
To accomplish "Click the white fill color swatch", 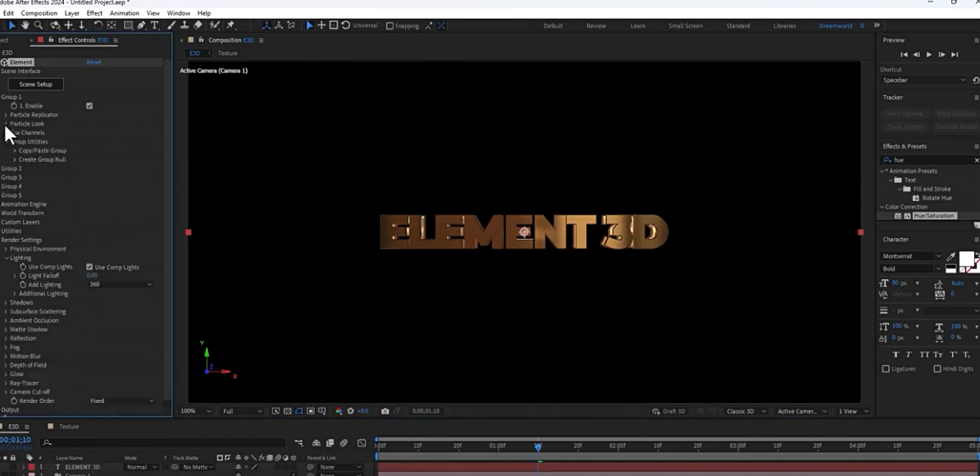I will point(966,259).
